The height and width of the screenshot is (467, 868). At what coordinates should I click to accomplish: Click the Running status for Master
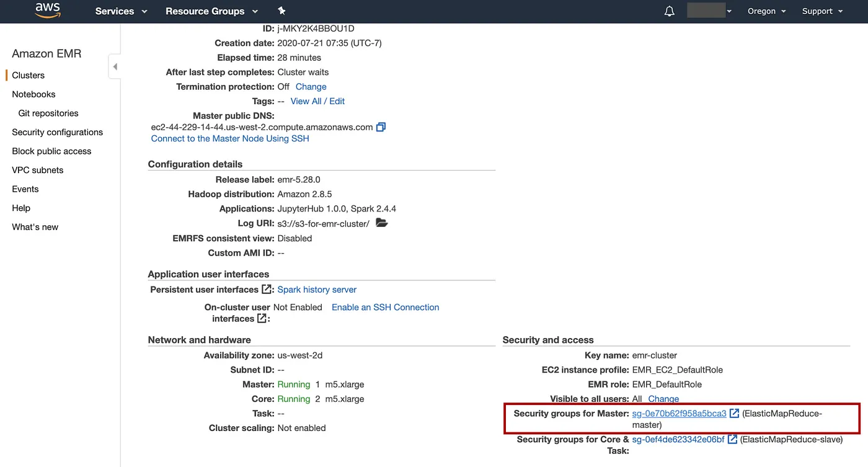(293, 385)
